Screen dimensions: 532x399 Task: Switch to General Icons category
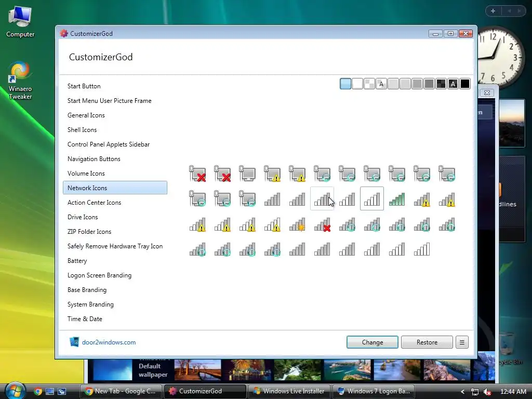(x=115, y=115)
